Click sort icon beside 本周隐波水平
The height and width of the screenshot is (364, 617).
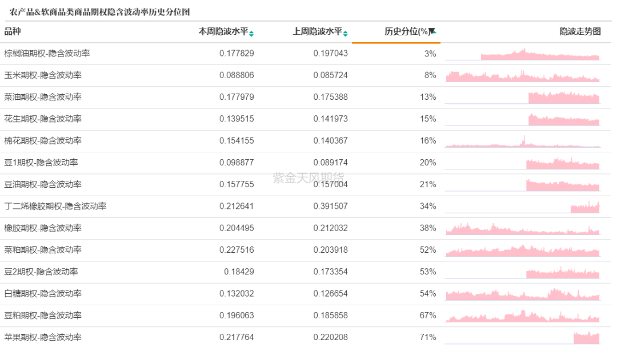pyautogui.click(x=251, y=33)
